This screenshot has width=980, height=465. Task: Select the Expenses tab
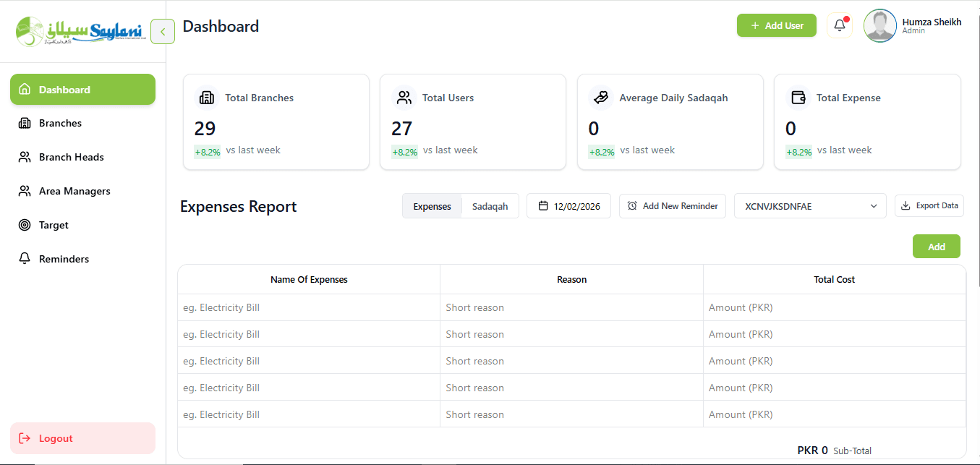click(432, 205)
